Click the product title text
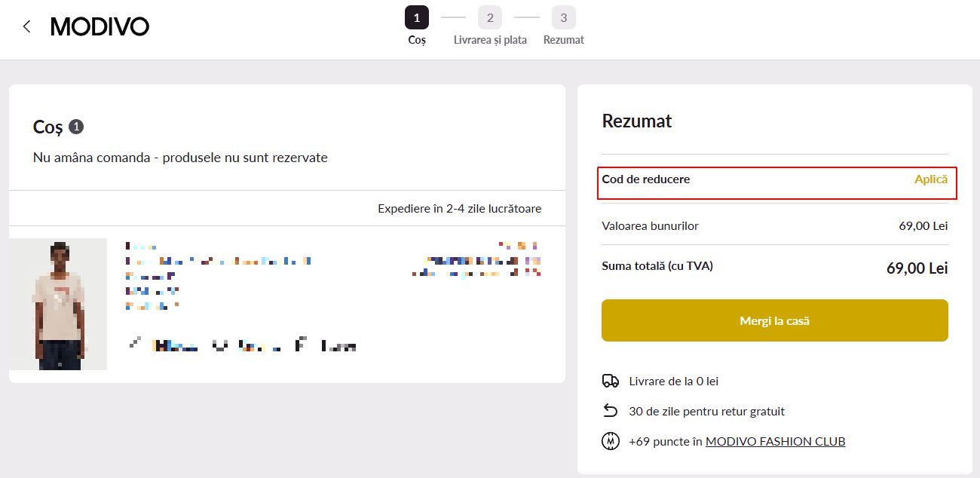Viewport: 980px width, 478px height. click(x=218, y=262)
